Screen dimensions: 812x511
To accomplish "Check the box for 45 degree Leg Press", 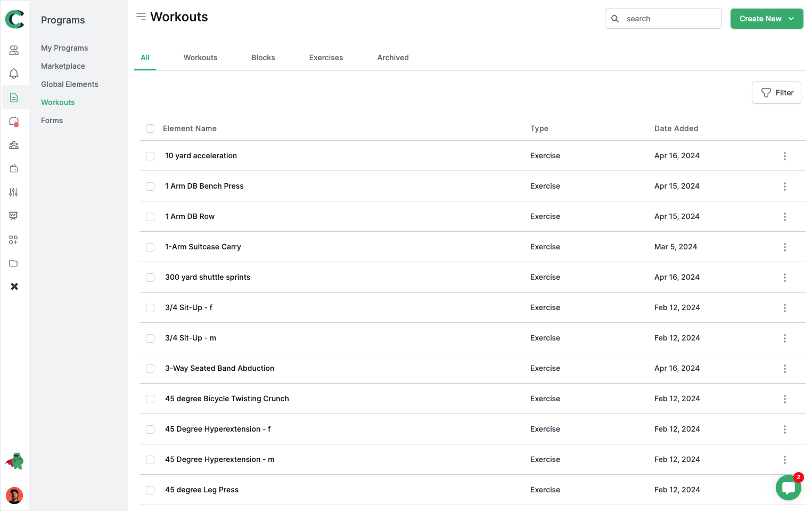I will 150,490.
